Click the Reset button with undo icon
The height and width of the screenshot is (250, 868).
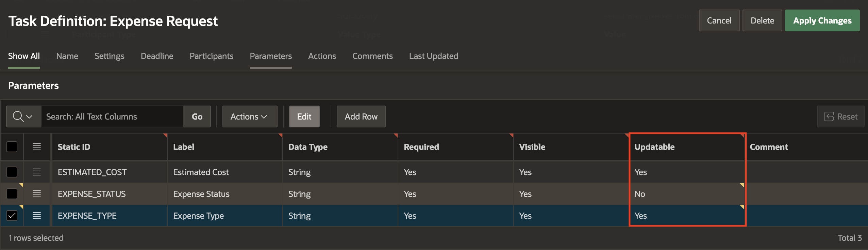(840, 116)
